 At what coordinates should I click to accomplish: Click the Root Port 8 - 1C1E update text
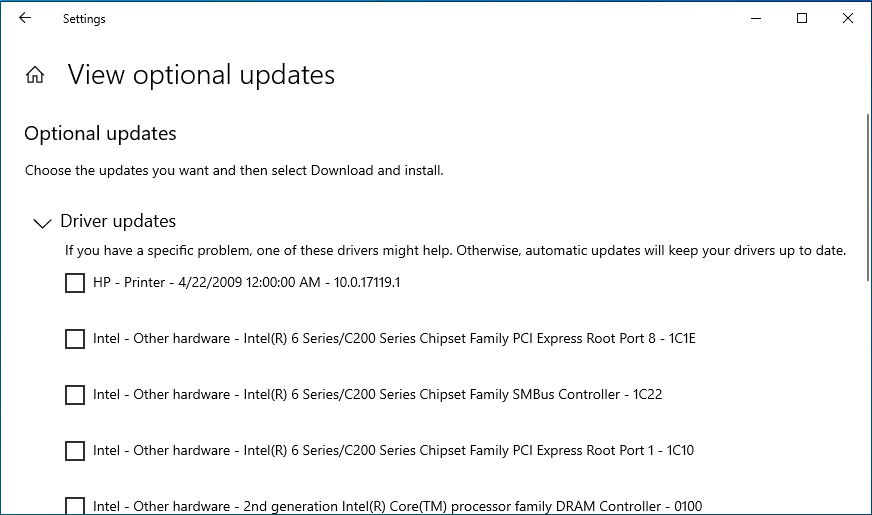394,339
